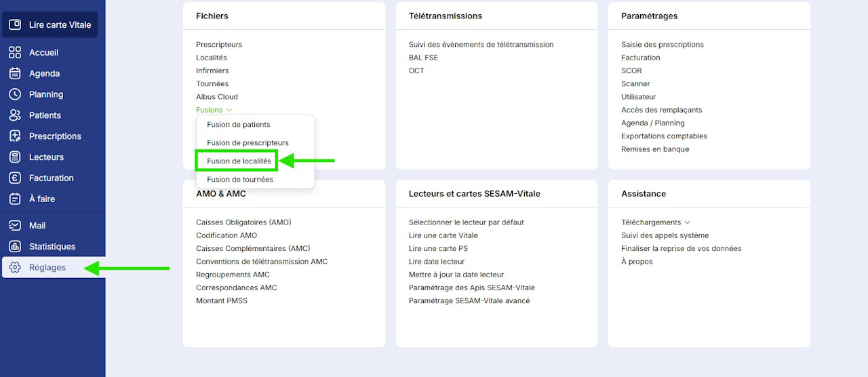Open Suivi des appels système link

point(665,235)
